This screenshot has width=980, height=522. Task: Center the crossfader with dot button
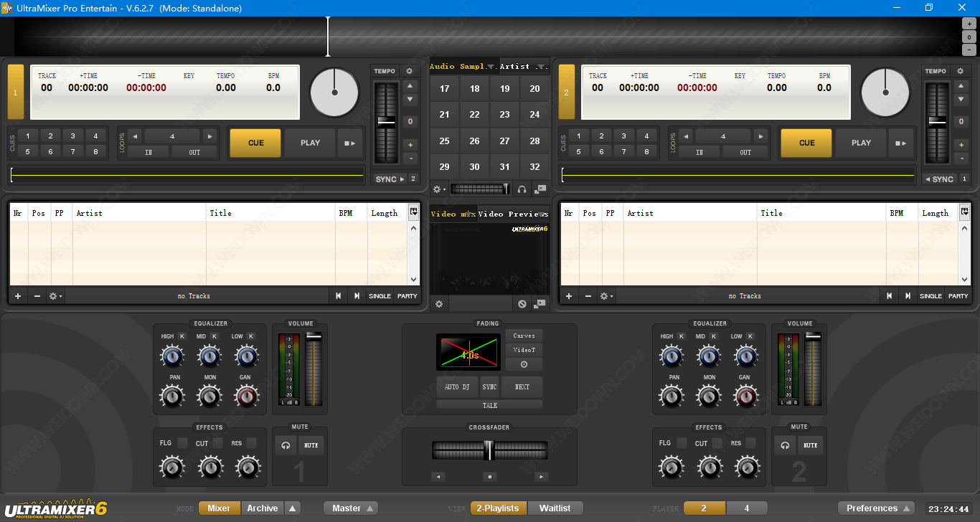tap(490, 477)
